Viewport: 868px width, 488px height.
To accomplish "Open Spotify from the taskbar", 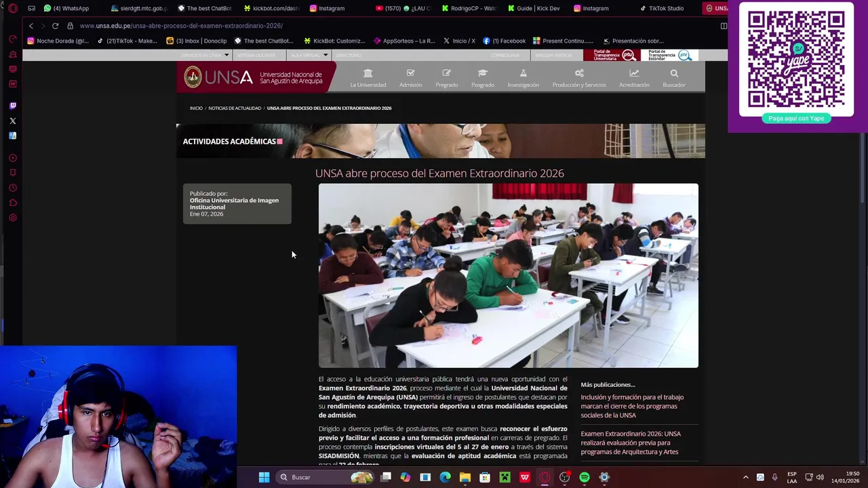I will point(585,477).
